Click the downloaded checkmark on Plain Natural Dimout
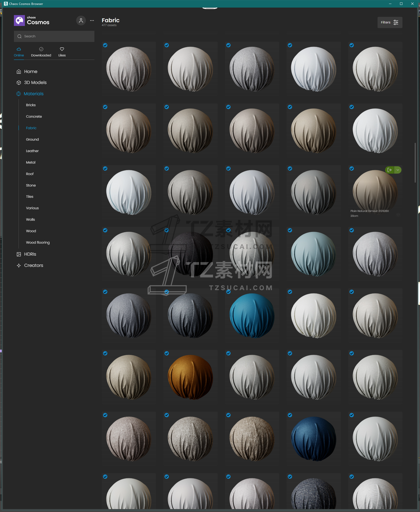Image resolution: width=420 pixels, height=512 pixels. pos(352,168)
